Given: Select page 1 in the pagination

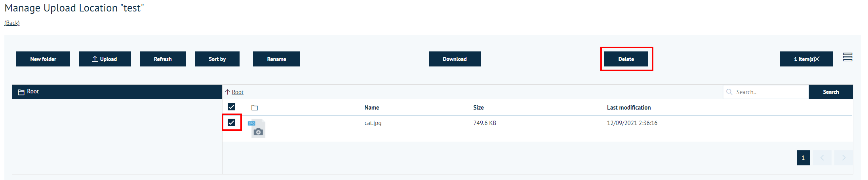Looking at the screenshot, I should click(803, 158).
